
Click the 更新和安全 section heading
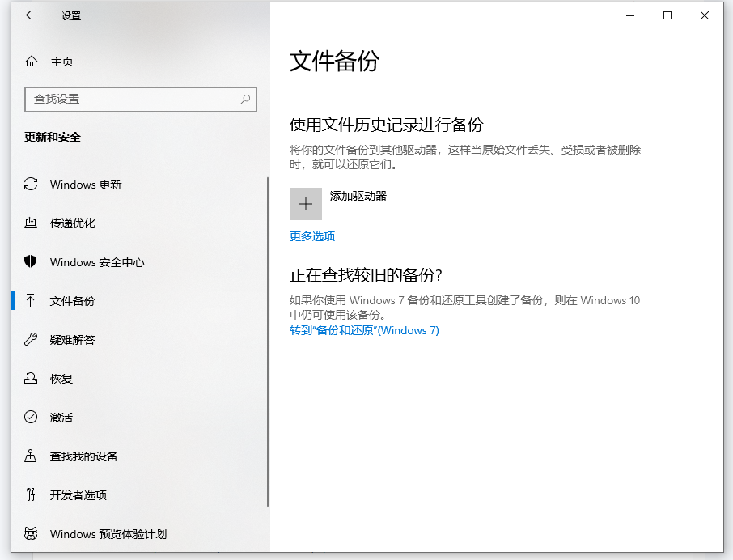point(53,137)
